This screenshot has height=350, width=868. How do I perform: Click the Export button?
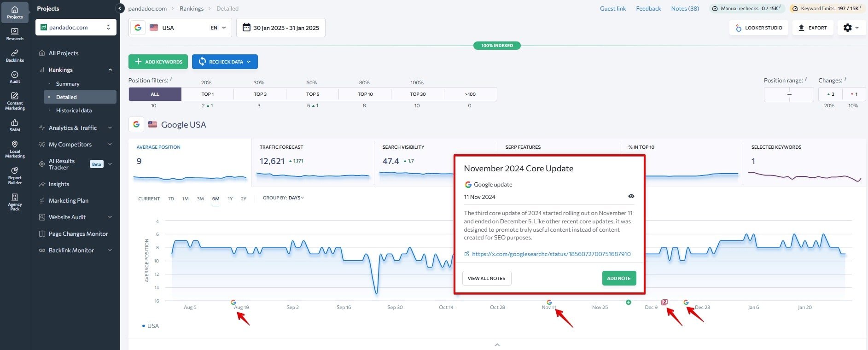(813, 28)
